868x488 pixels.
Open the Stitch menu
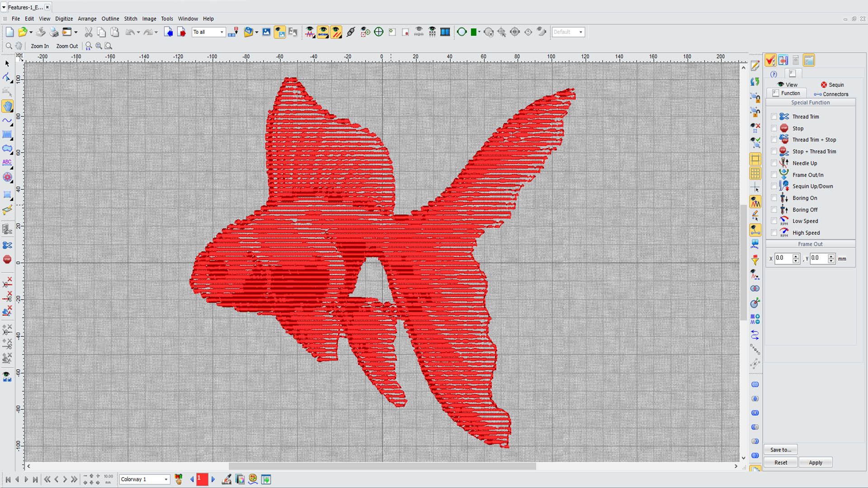[x=131, y=19]
